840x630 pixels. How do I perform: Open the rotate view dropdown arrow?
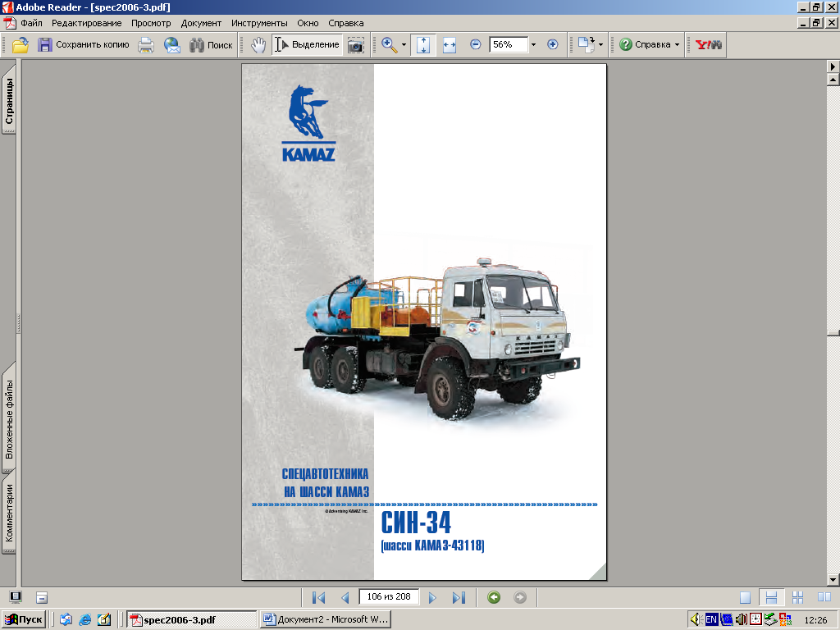[x=600, y=45]
